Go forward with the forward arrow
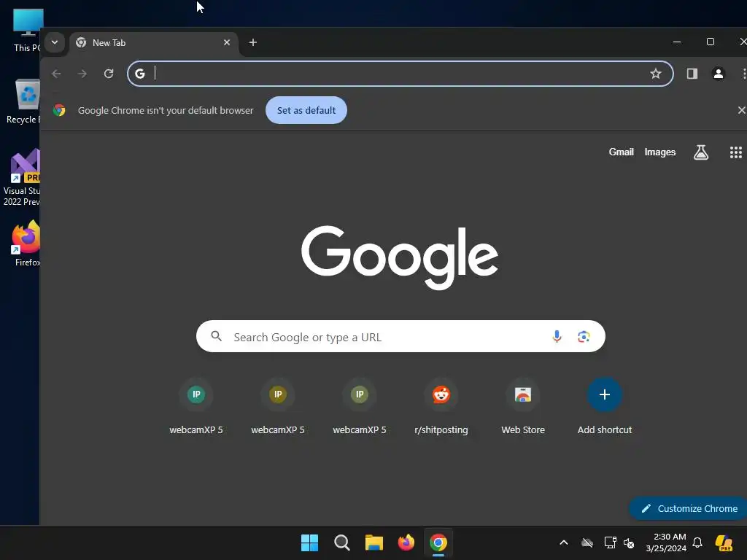This screenshot has height=560, width=747. pos(82,74)
